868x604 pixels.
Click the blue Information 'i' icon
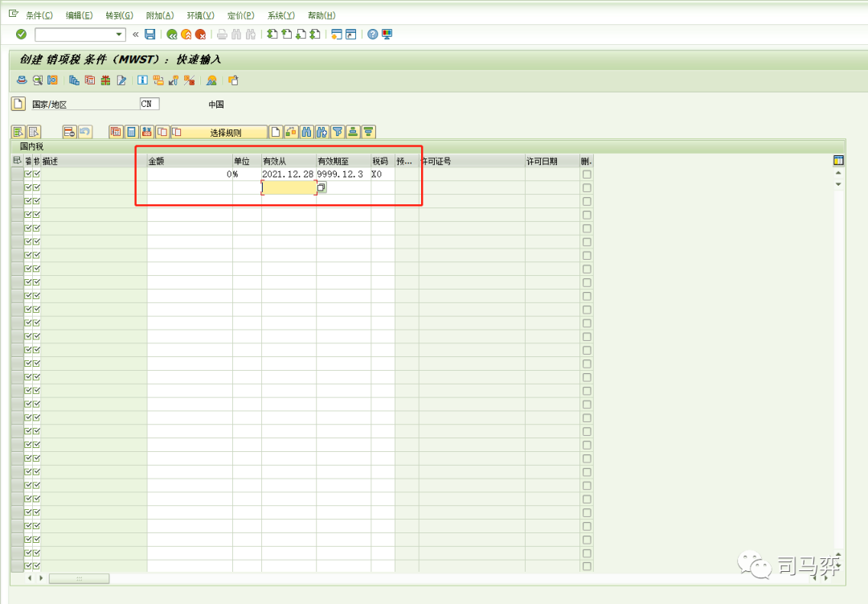(x=142, y=80)
